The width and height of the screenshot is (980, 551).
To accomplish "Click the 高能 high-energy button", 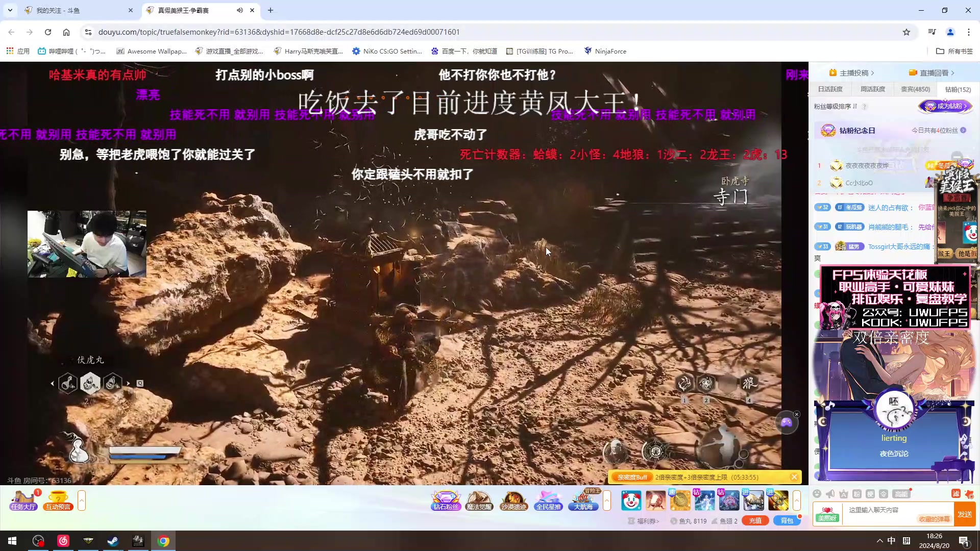I will (901, 493).
